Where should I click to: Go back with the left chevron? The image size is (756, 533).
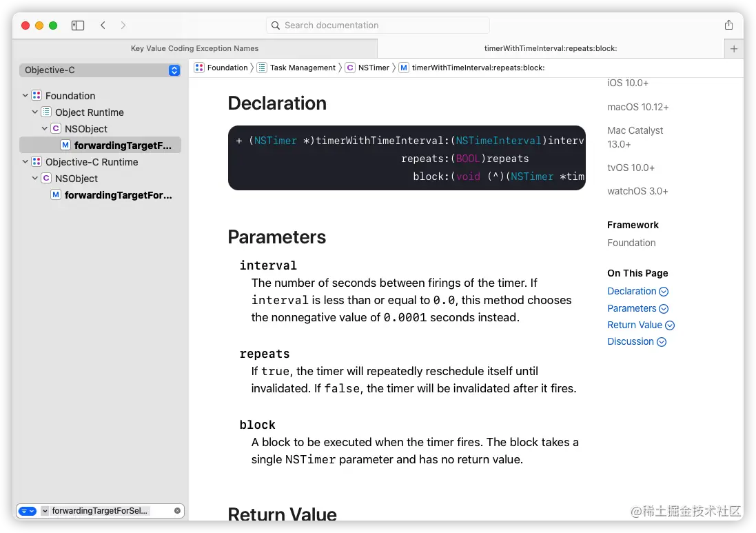[x=103, y=26]
